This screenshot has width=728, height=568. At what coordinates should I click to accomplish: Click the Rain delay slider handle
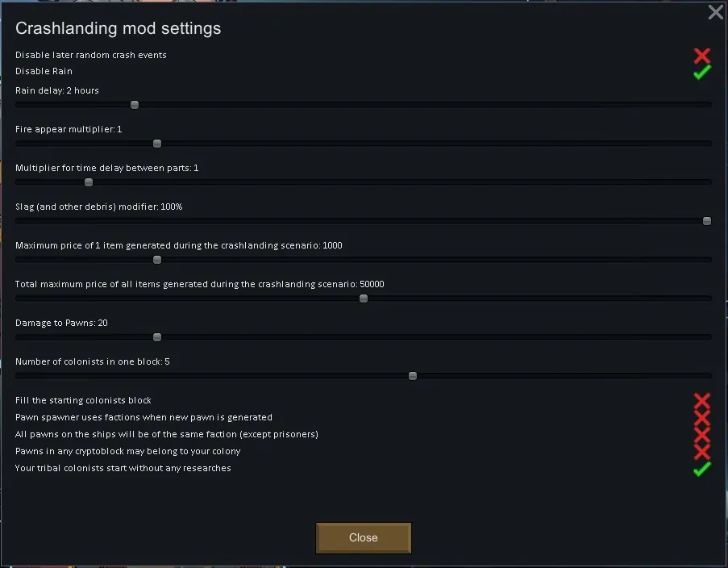click(135, 105)
